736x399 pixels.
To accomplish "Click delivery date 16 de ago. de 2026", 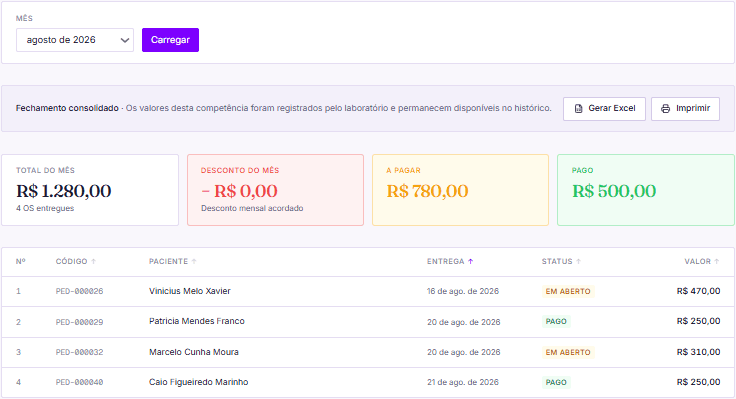I will (x=463, y=292).
